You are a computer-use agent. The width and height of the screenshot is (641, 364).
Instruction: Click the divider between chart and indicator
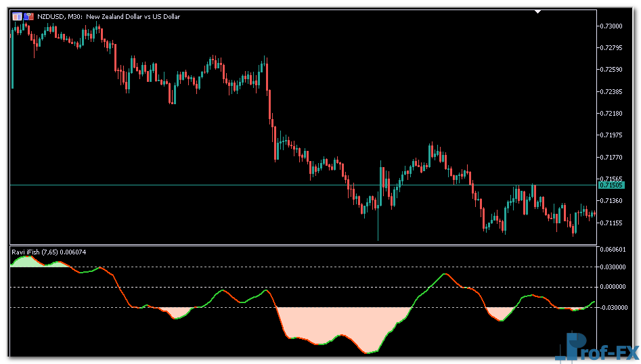(305, 245)
